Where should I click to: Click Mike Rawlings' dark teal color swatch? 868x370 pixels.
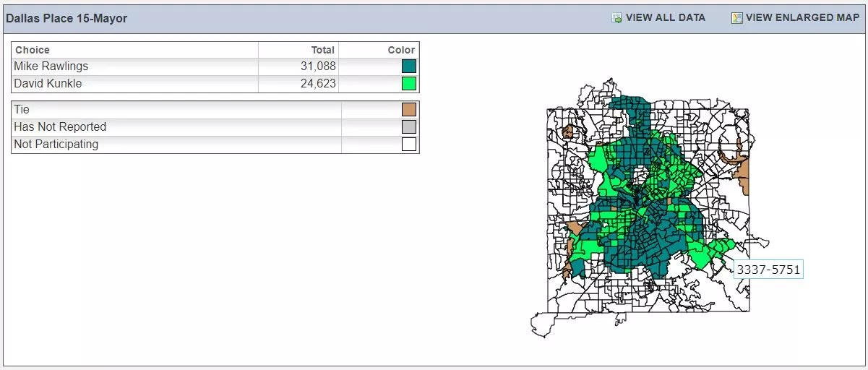click(409, 66)
